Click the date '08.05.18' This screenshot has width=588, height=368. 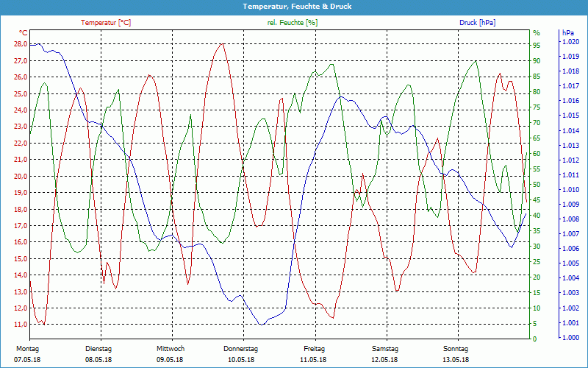[98, 360]
